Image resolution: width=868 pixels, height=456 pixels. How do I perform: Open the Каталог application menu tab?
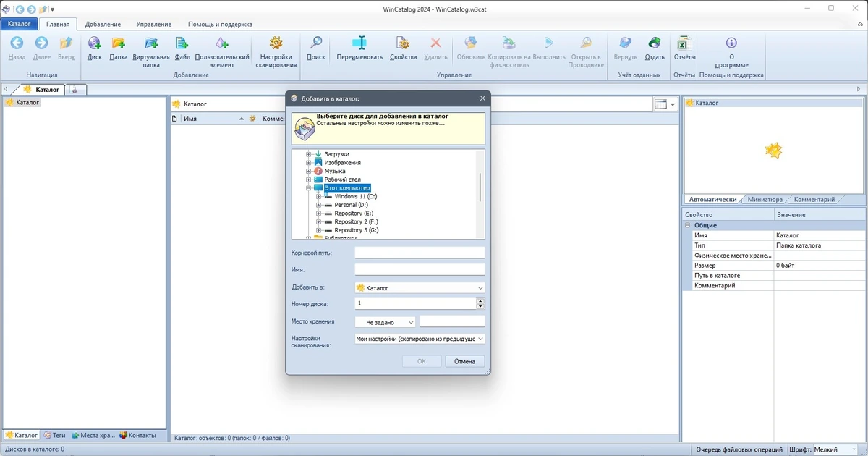click(x=19, y=24)
